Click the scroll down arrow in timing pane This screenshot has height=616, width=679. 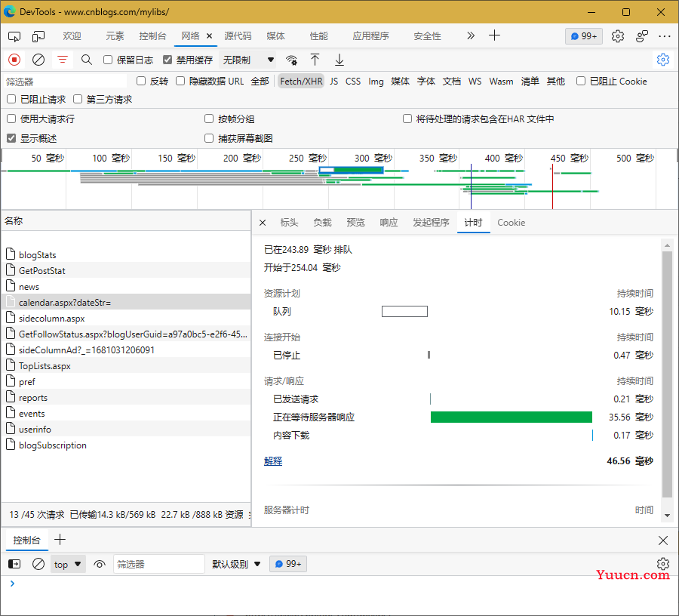click(667, 515)
